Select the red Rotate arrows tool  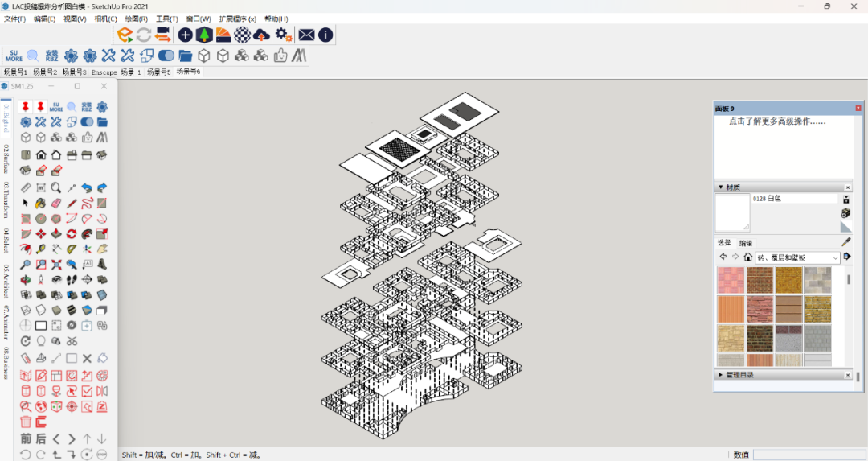coord(72,234)
